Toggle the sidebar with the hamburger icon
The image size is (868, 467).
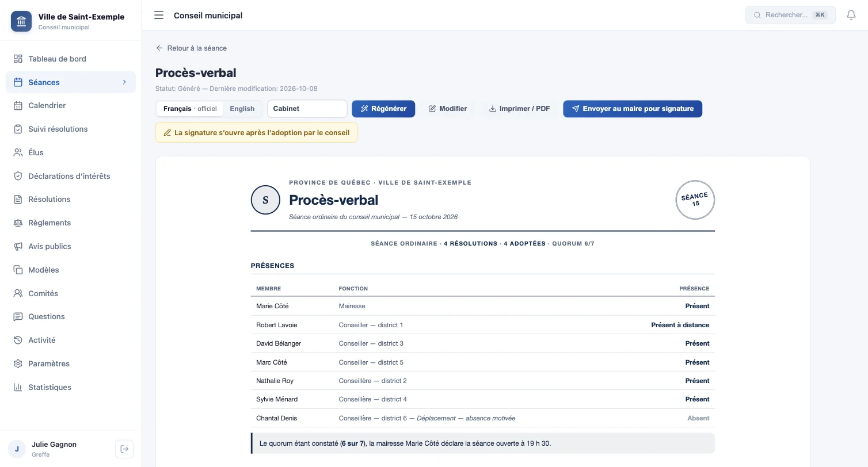point(159,16)
